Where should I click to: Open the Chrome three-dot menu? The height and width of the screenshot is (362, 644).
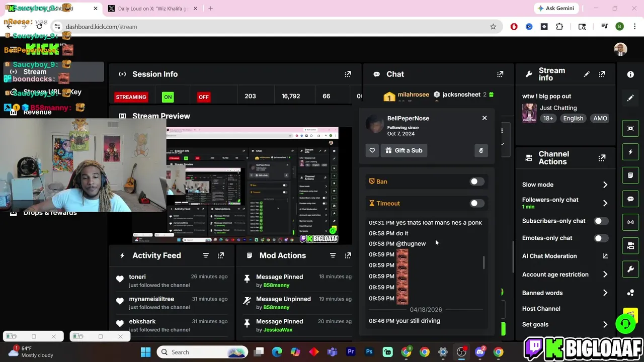[634, 27]
